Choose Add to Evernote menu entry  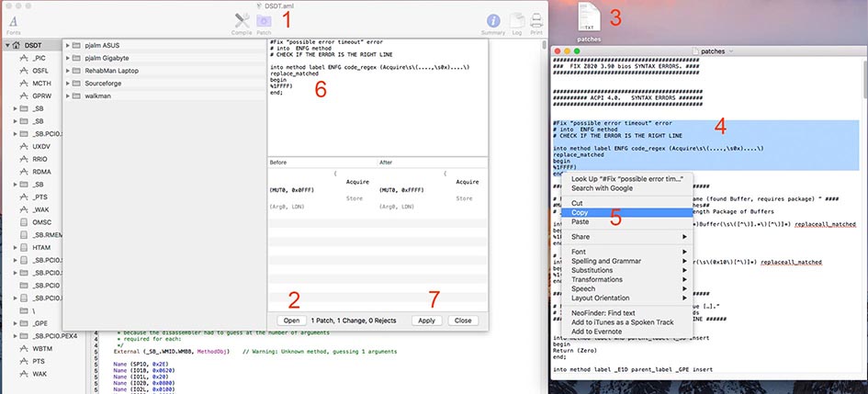tap(626, 332)
